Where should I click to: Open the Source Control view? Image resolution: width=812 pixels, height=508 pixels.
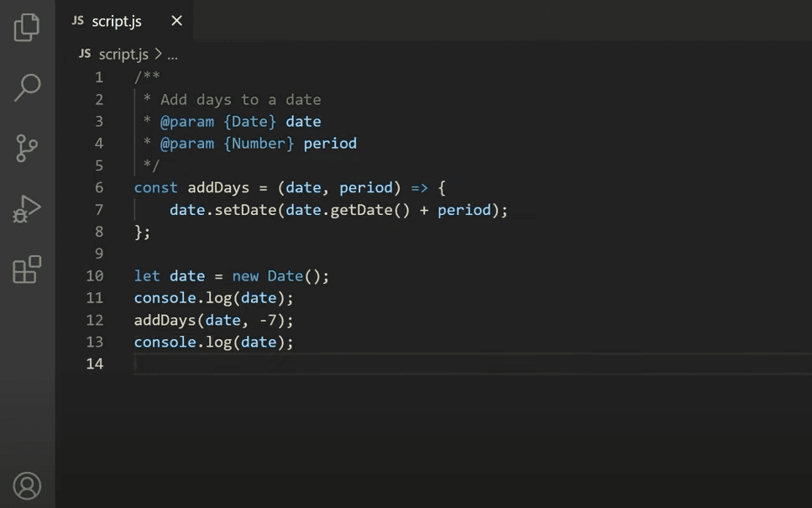[27, 149]
